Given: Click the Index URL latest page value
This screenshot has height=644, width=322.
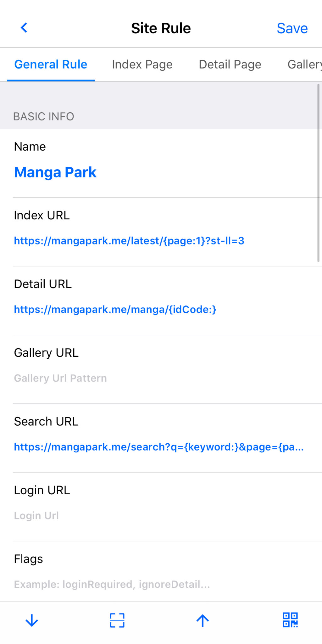Looking at the screenshot, I should pos(129,241).
